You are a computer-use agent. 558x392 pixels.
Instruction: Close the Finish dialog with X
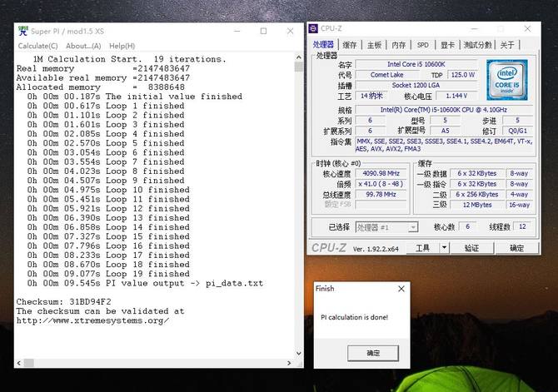tap(401, 289)
